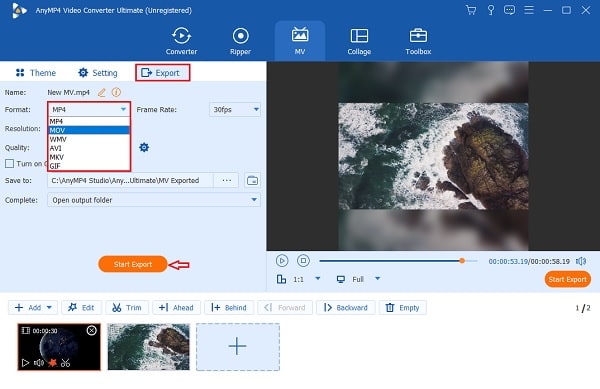600x389 pixels.
Task: Click the Trim button
Action: click(127, 308)
